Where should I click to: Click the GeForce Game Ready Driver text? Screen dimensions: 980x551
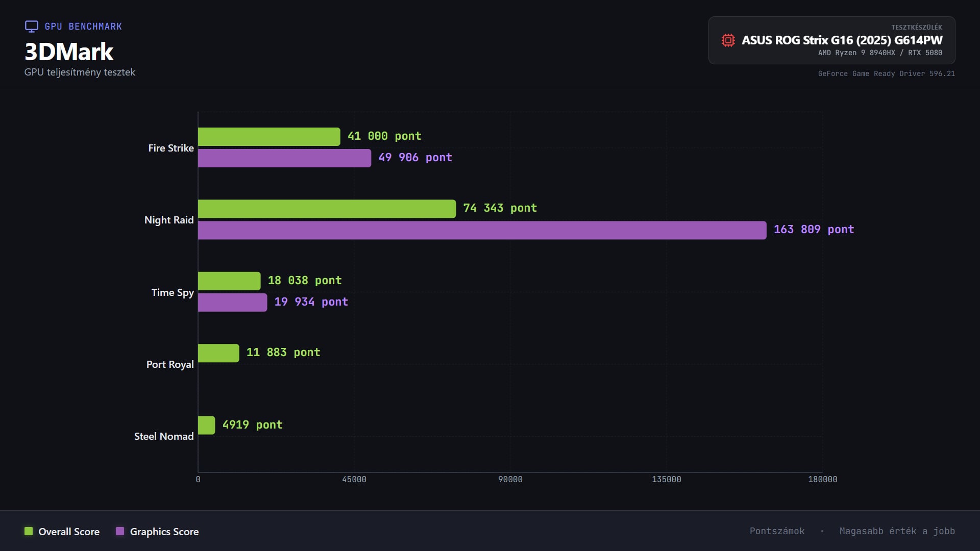coord(886,73)
